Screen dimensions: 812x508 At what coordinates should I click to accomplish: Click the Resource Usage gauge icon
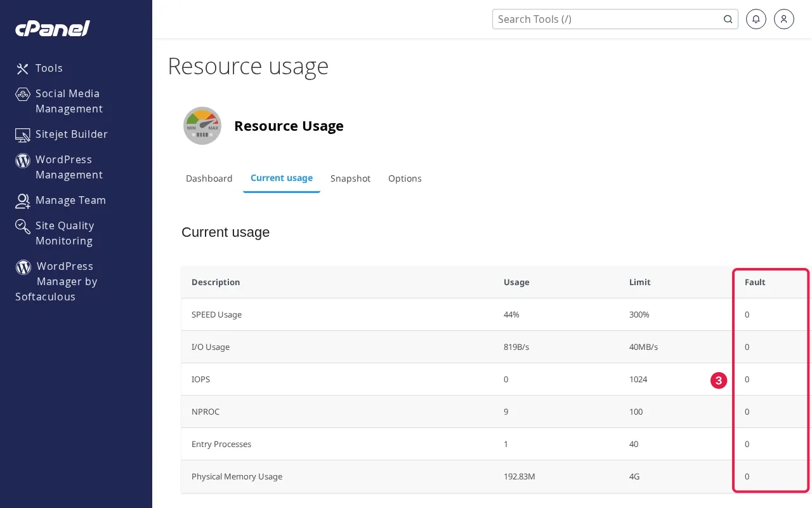(x=202, y=126)
